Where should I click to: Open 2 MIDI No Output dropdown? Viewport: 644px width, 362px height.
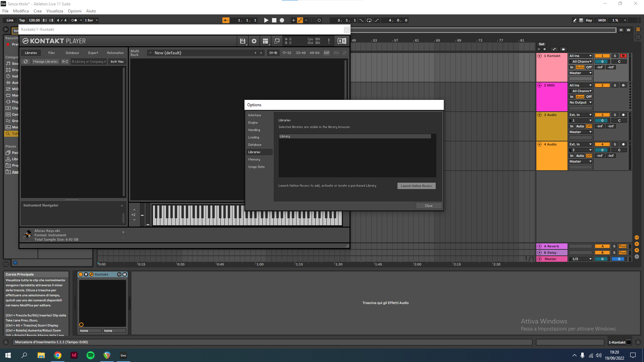(x=581, y=103)
